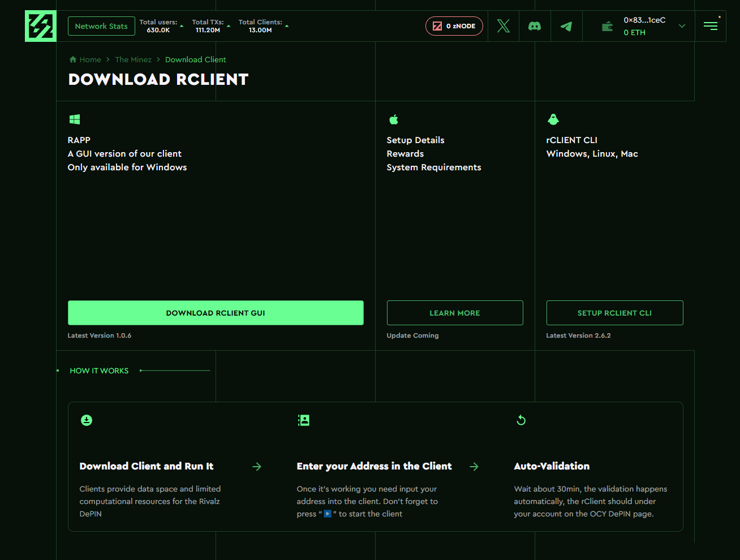Open the X (Twitter) link icon

coord(504,26)
